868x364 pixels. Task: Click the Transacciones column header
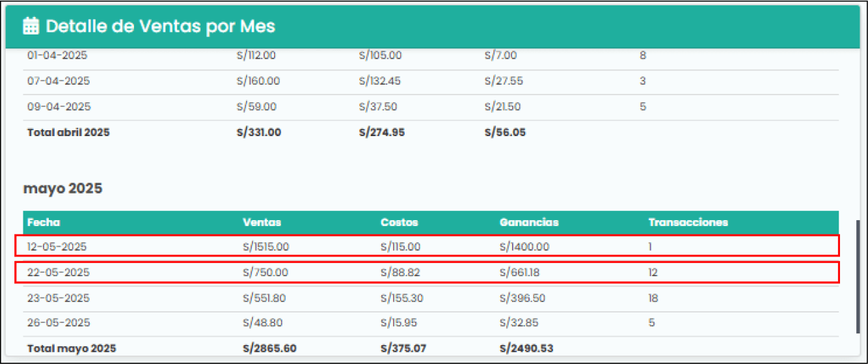(x=688, y=222)
